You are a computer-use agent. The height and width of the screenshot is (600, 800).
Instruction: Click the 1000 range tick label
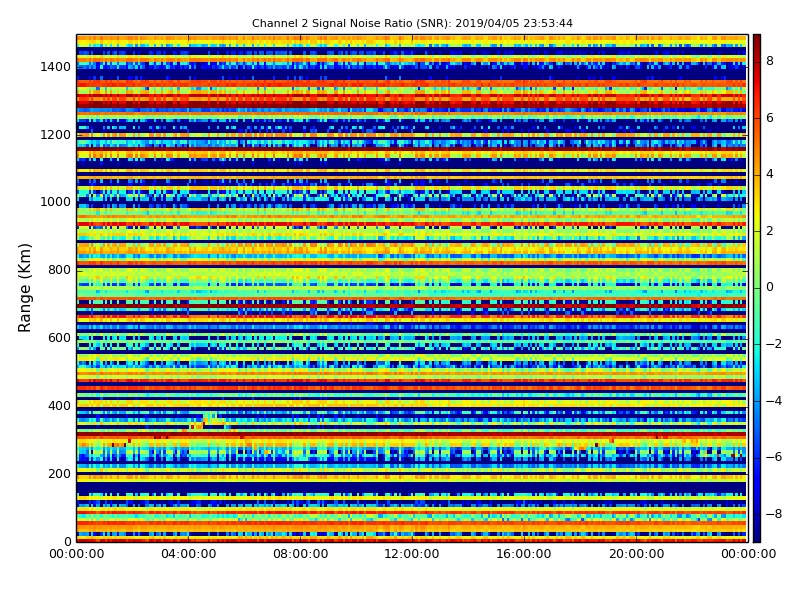pos(56,202)
